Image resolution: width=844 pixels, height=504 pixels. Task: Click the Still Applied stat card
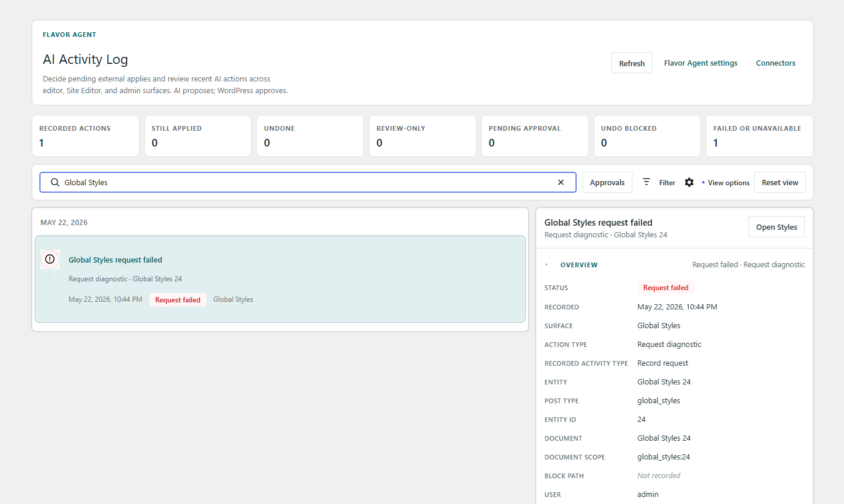click(198, 136)
